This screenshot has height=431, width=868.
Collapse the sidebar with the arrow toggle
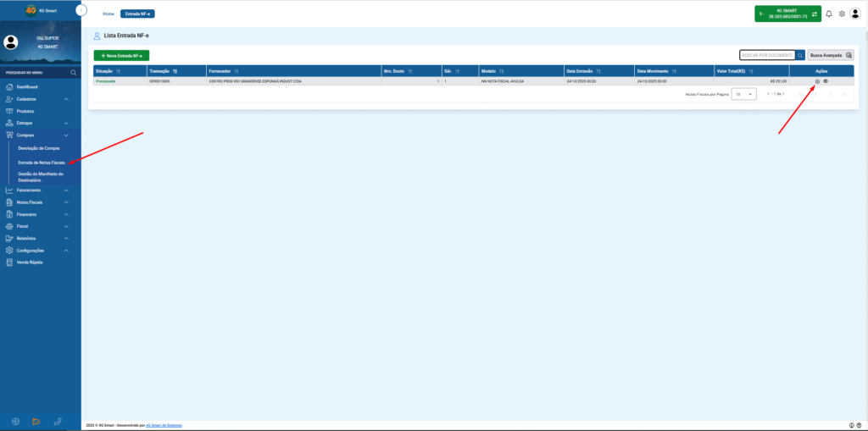81,10
